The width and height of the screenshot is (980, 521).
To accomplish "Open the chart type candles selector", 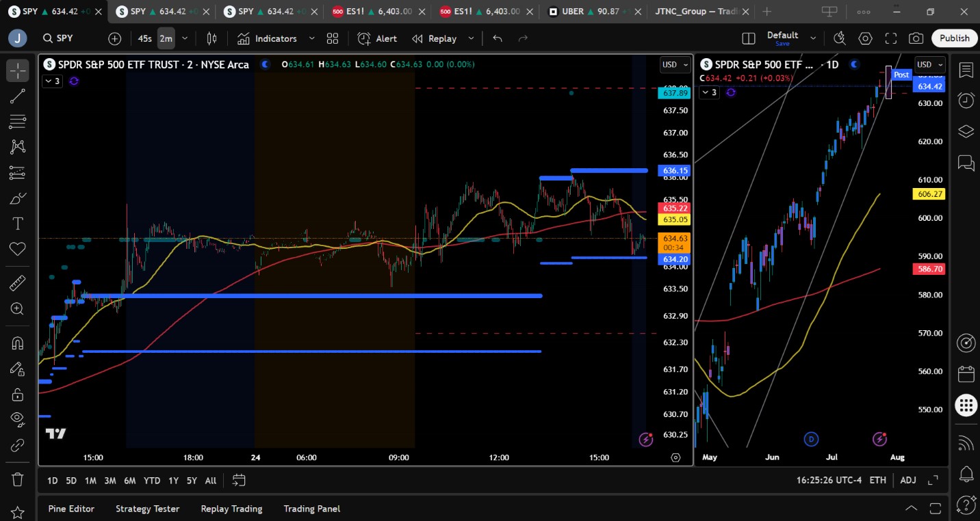I will pos(212,39).
